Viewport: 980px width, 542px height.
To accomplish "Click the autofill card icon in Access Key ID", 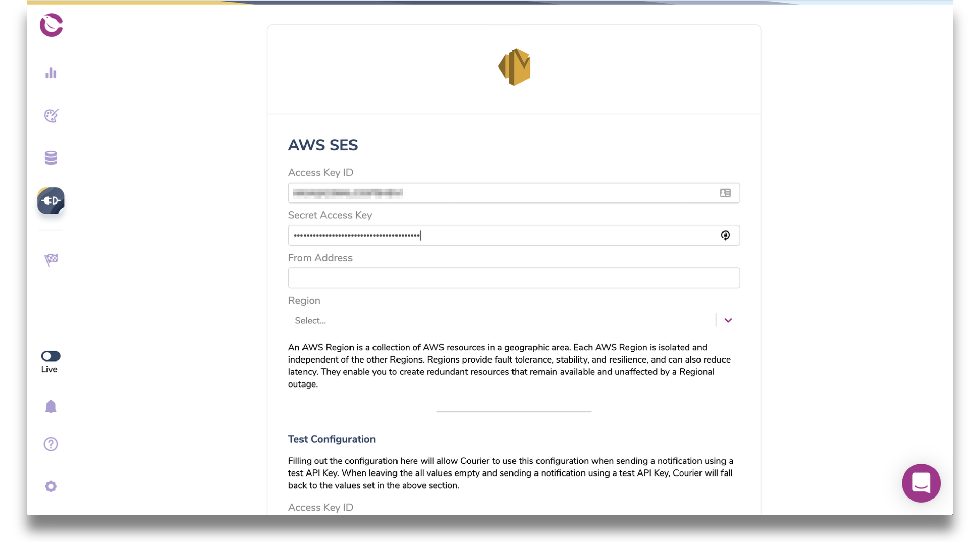I will 725,193.
